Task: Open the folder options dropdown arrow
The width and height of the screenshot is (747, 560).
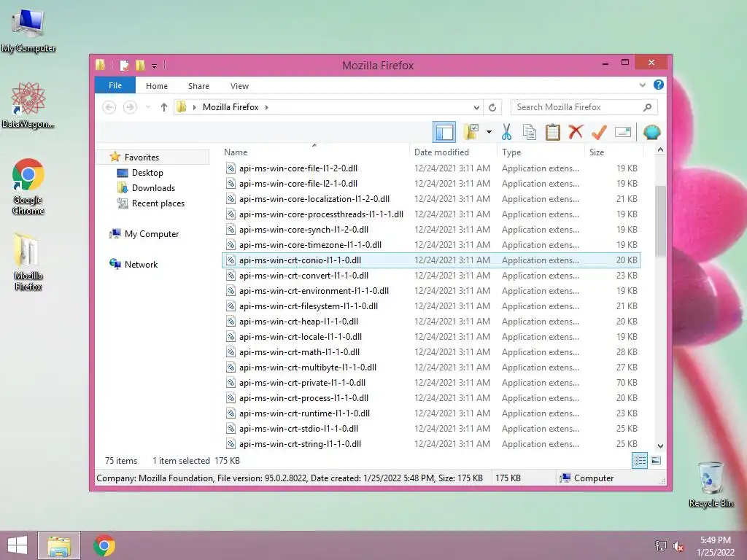Action: [489, 132]
